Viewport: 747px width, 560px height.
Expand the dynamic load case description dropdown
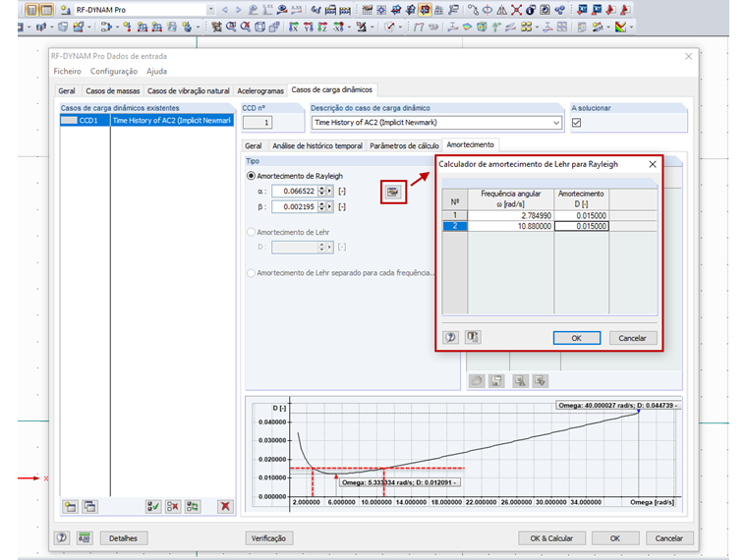pyautogui.click(x=556, y=123)
